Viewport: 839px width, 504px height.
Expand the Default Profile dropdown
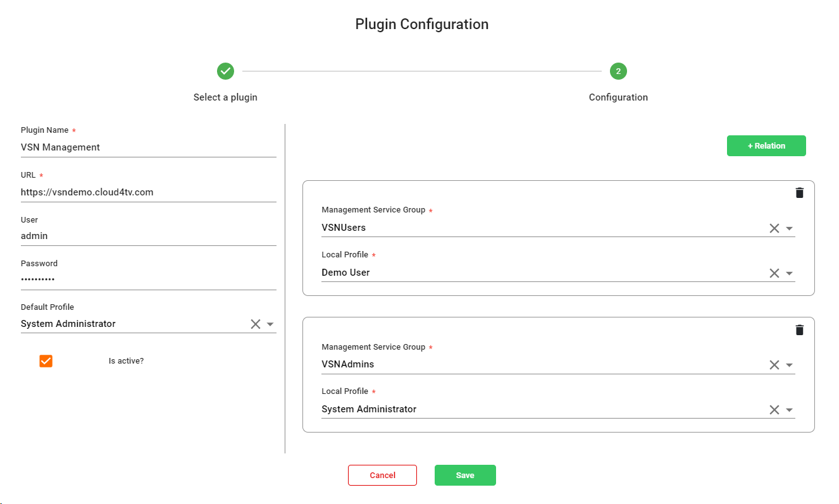pos(270,324)
